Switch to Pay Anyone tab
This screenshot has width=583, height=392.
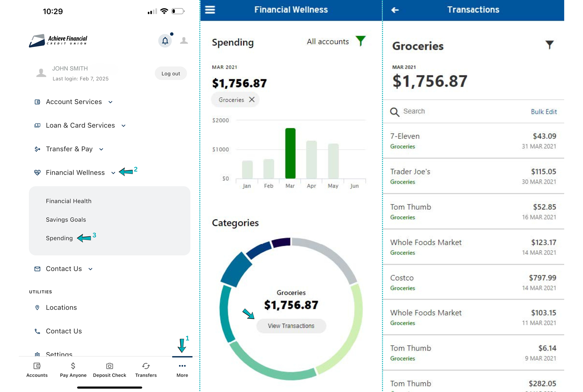73,370
